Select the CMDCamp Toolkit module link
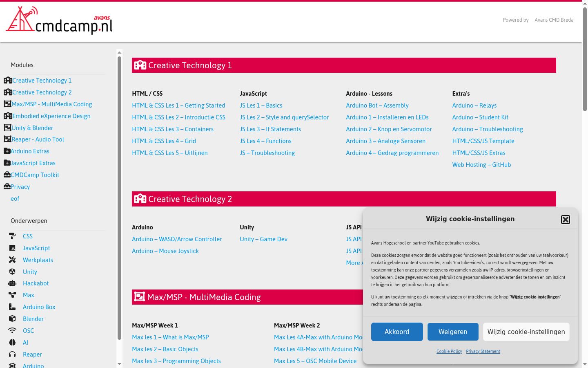The image size is (588, 368). pyautogui.click(x=35, y=175)
